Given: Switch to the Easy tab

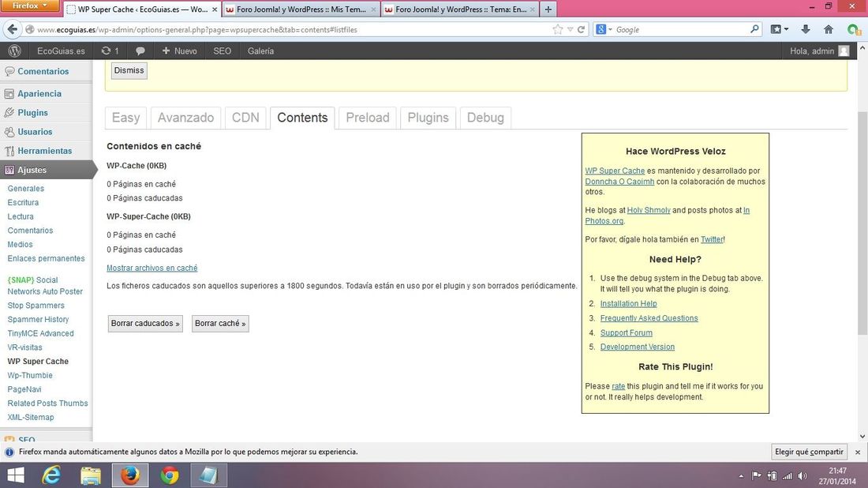Looking at the screenshot, I should pyautogui.click(x=125, y=118).
